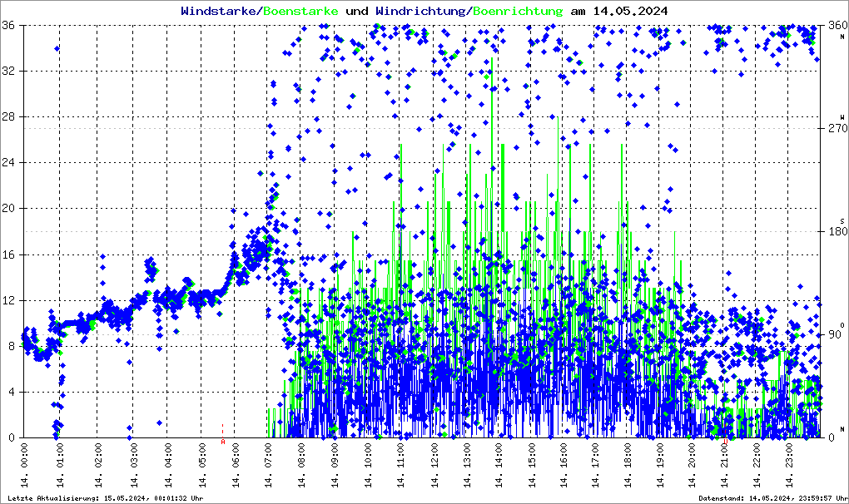849x504 pixels.
Task: Click the "36" value on the left axis
Action: 11,26
